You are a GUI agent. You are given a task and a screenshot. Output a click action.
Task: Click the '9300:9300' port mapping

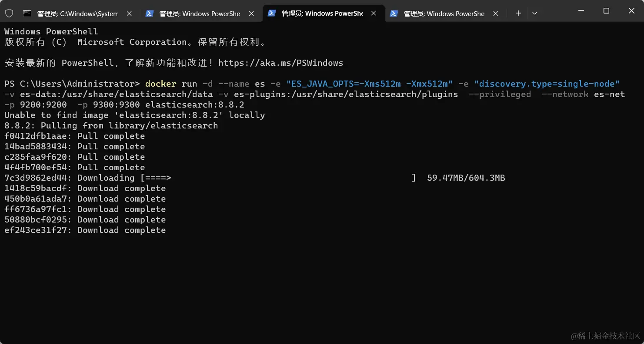pos(117,105)
